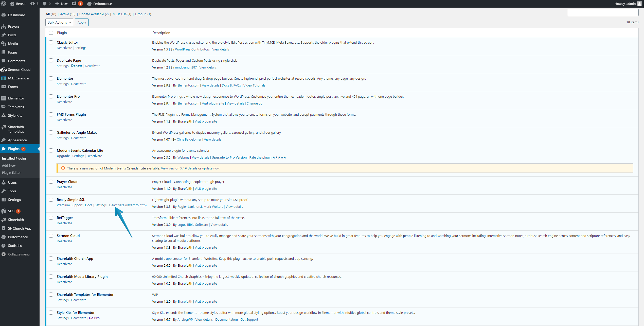This screenshot has width=644, height=326.
Task: Open the New content menu in admin bar
Action: 61,4
